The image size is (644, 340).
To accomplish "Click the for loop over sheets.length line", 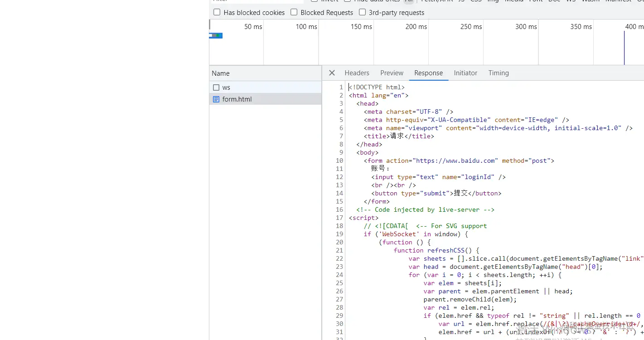I will (485, 275).
